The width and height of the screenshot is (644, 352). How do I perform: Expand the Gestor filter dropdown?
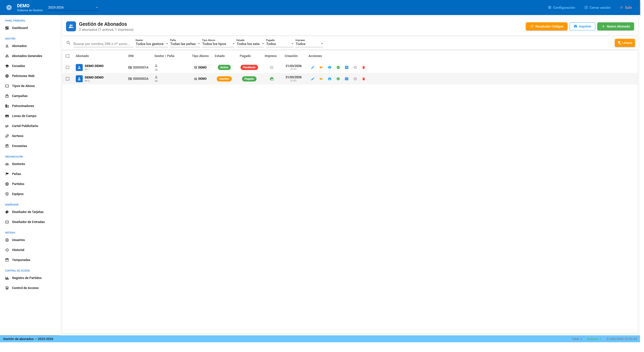(151, 44)
